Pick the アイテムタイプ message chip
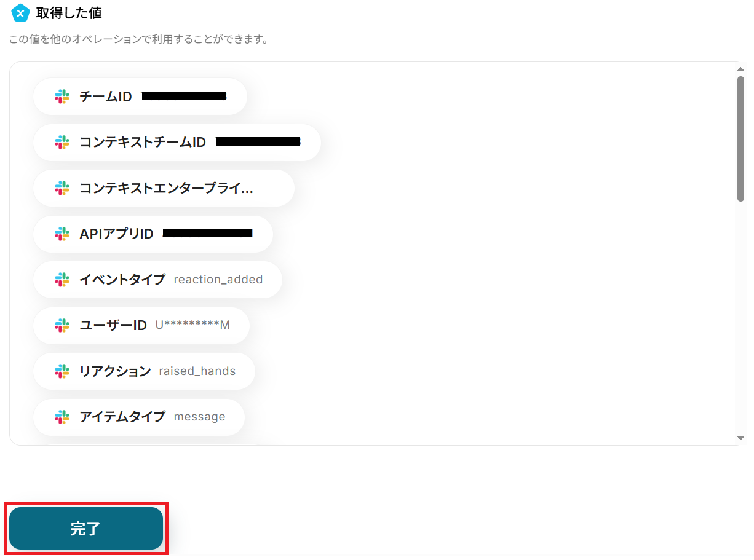The width and height of the screenshot is (754, 560). pos(140,417)
